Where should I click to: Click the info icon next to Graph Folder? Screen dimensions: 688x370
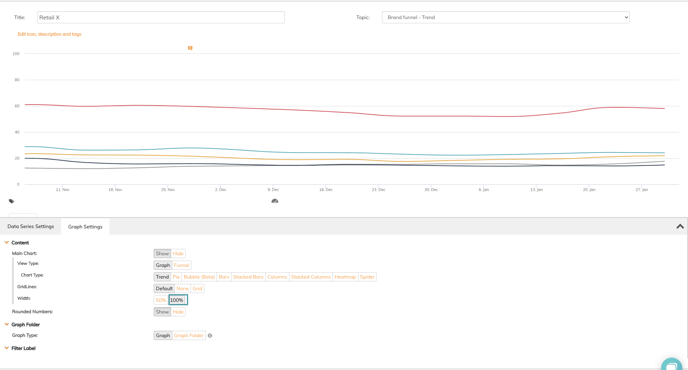click(210, 336)
